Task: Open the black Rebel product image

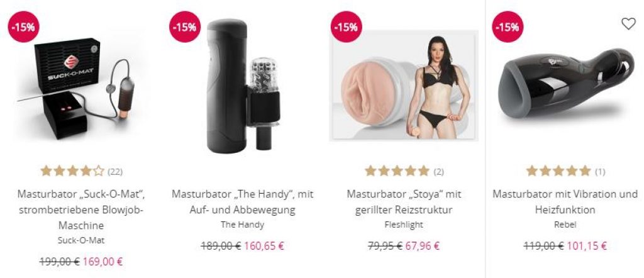Action: pos(565,84)
